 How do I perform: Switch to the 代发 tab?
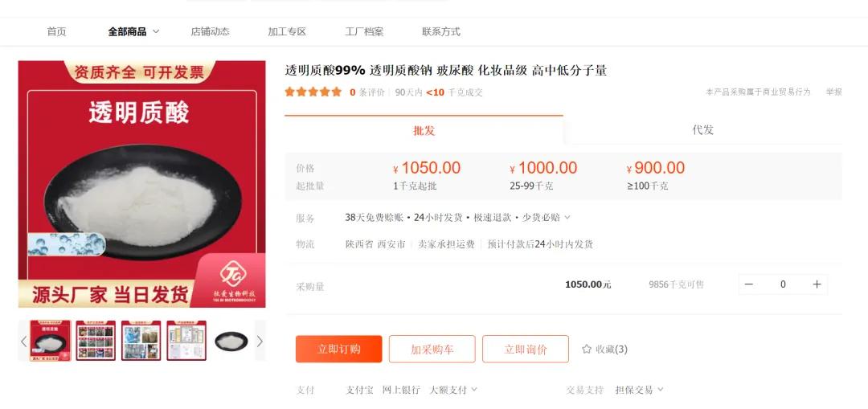703,130
